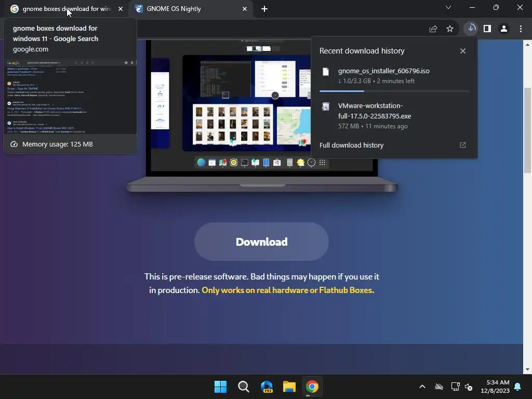
Task: Open a new browser tab
Action: (x=264, y=9)
